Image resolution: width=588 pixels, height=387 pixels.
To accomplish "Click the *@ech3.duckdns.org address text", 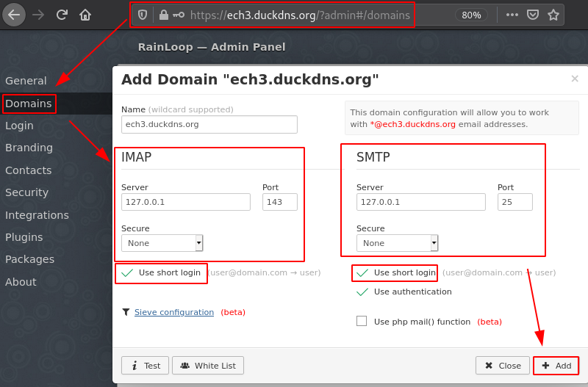I will [x=413, y=124].
